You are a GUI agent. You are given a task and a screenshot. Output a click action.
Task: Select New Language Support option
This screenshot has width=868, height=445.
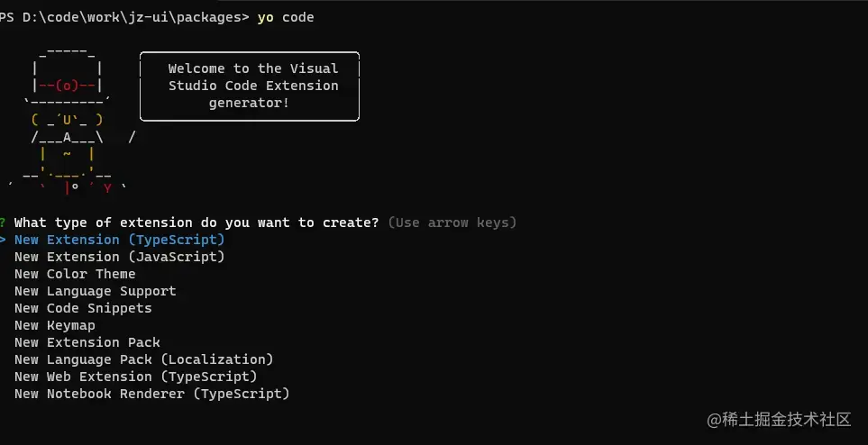pyautogui.click(x=95, y=291)
